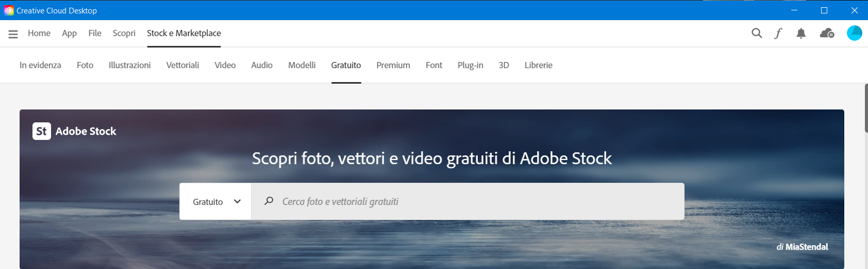Open the In evidenza category

pyautogui.click(x=40, y=65)
